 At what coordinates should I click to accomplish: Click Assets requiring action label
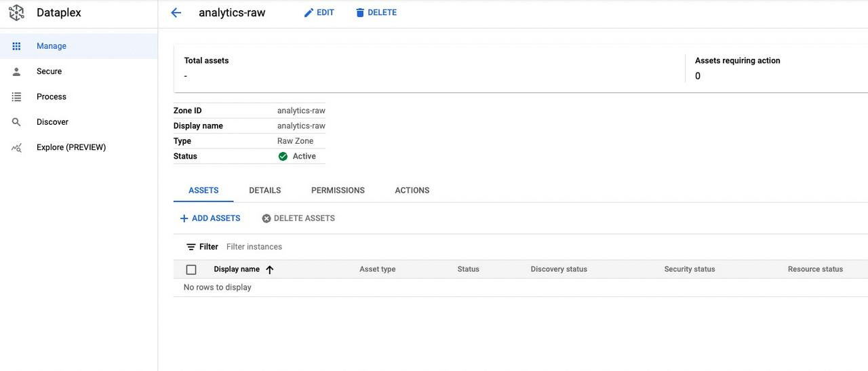738,60
